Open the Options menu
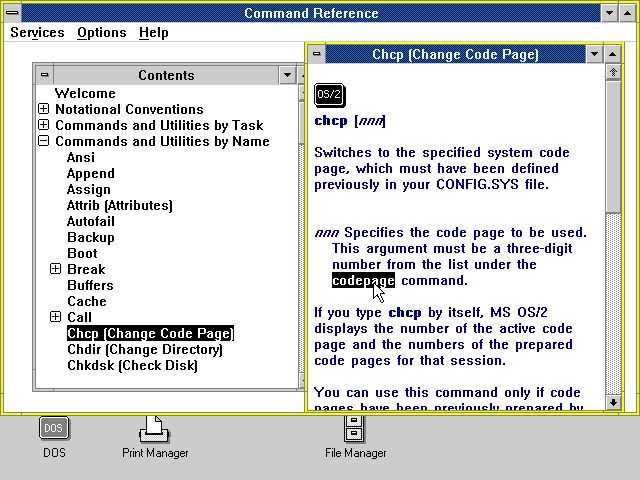This screenshot has width=640, height=480. pyautogui.click(x=102, y=33)
